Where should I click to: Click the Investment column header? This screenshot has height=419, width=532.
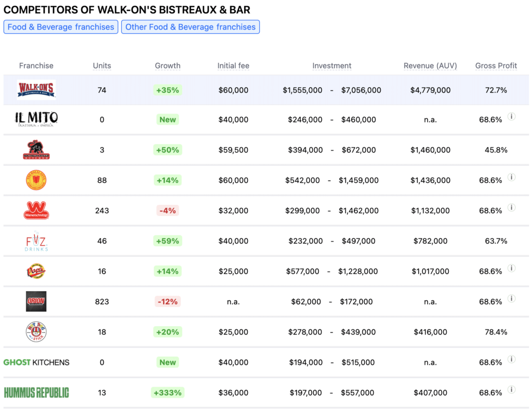[x=332, y=65]
